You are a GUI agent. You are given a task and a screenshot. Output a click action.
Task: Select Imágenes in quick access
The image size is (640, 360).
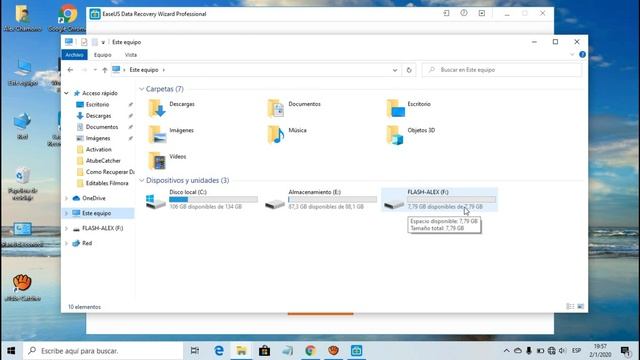[98, 138]
